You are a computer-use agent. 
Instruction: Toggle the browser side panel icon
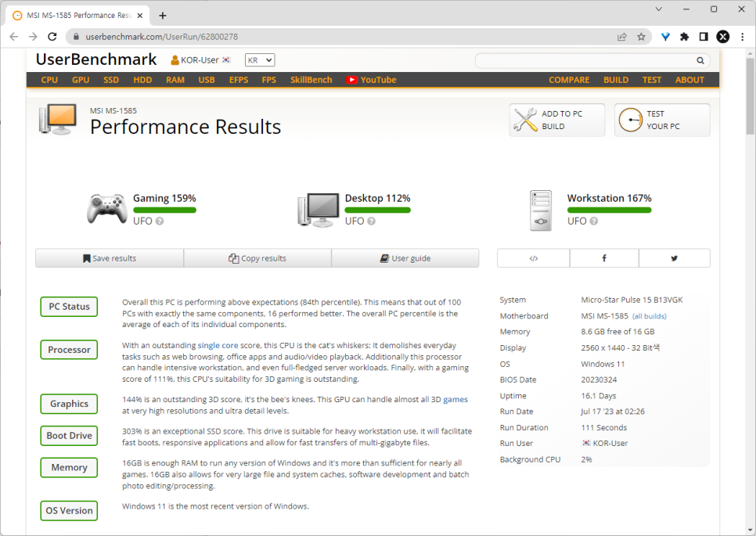coord(704,37)
